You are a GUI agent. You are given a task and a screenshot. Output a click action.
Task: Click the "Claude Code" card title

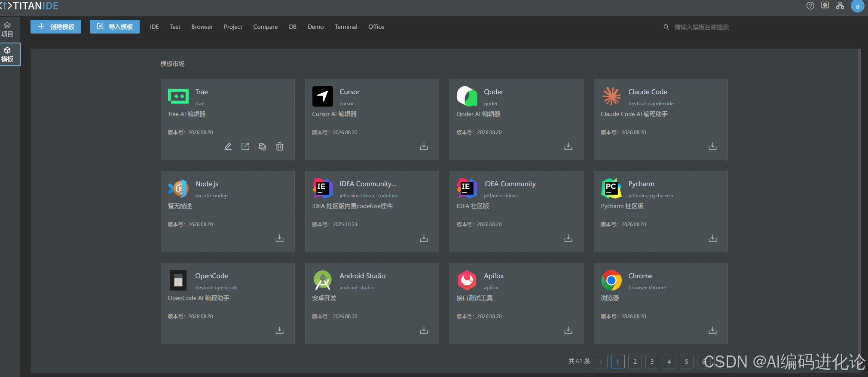(648, 92)
